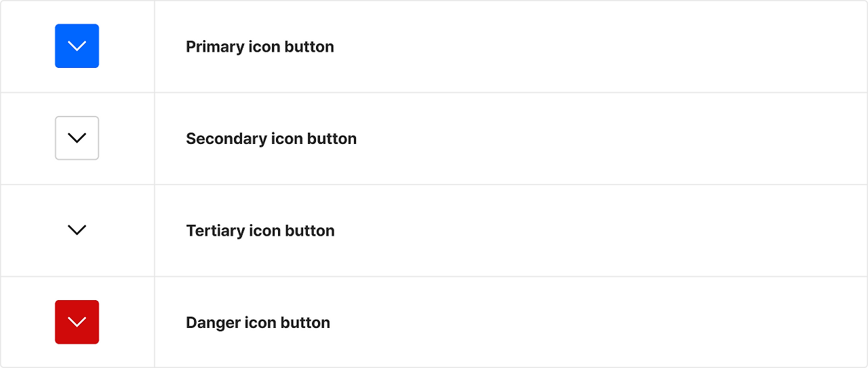Select the "Secondary icon button" label
This screenshot has height=368, width=868.
pos(271,139)
